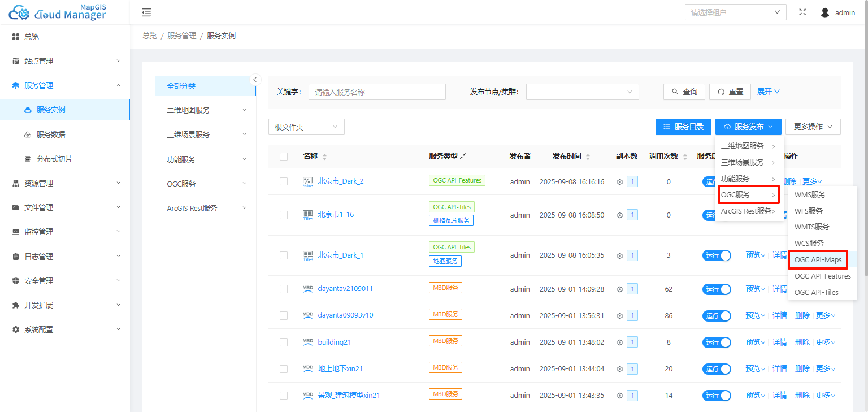868x412 pixels.
Task: Click the replica count icon for 北京市_Dark_2
Action: (x=620, y=182)
